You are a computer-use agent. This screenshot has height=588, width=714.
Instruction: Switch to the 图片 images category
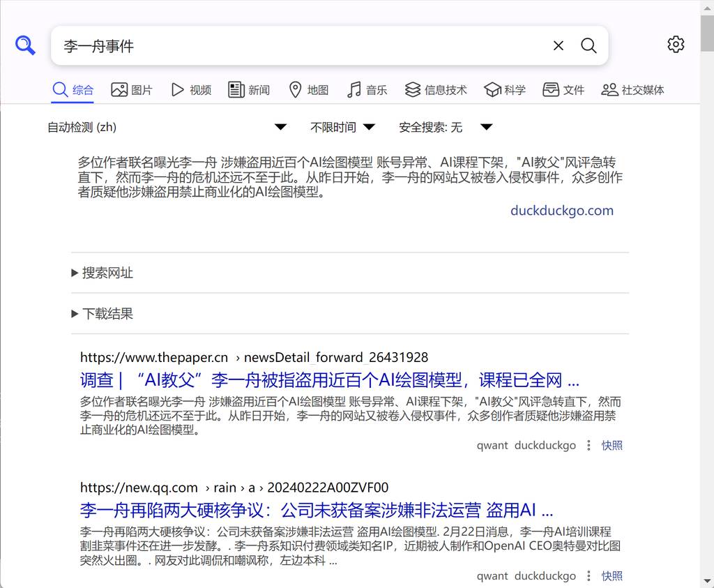click(x=132, y=90)
